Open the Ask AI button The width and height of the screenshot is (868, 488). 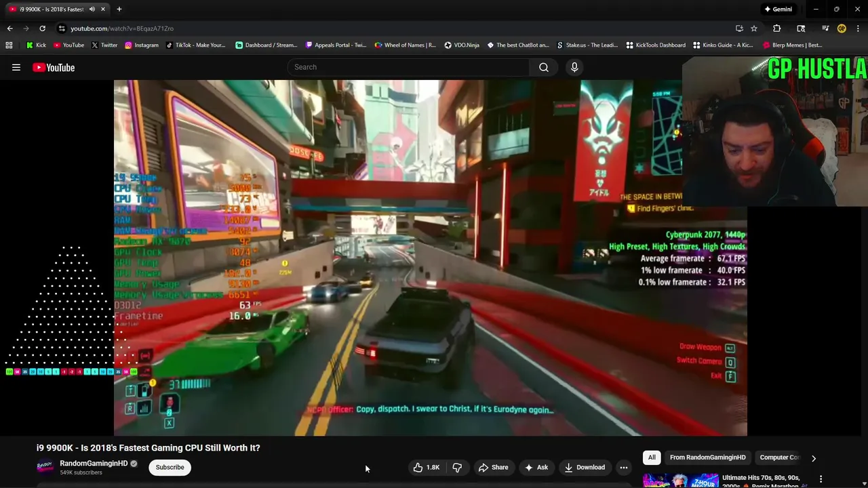click(536, 467)
